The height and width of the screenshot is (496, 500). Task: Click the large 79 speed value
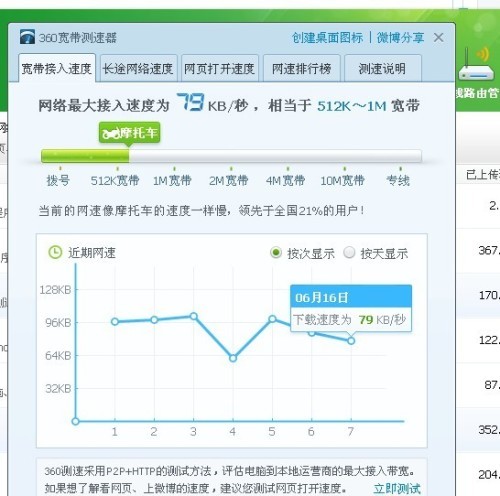coord(190,102)
